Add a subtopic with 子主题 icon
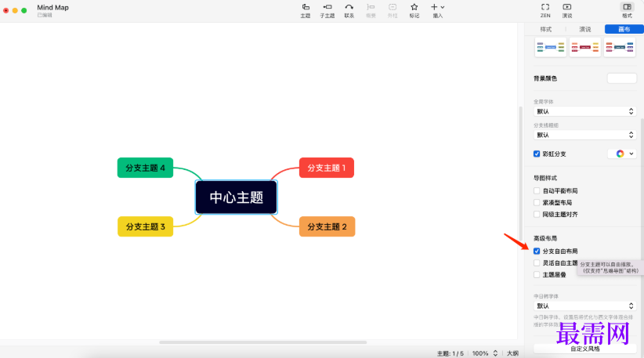The width and height of the screenshot is (644, 358). (x=327, y=7)
